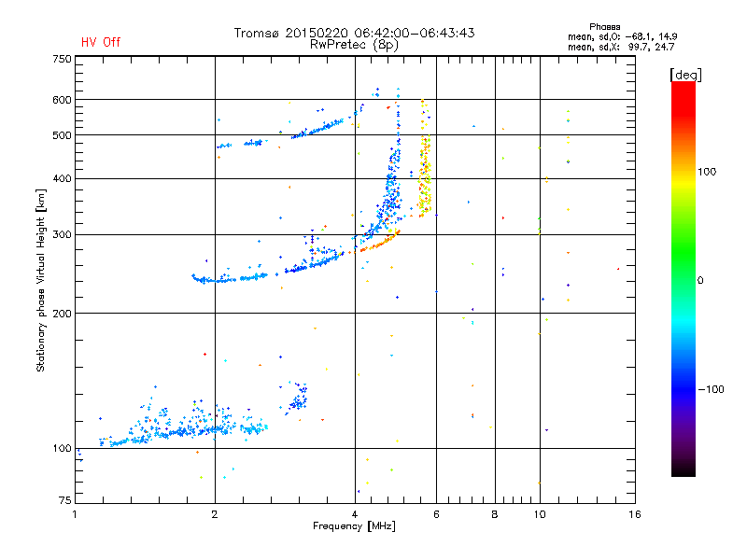Click the x-axis '16' tick label
Image resolution: width=747 pixels, height=560 pixels.
click(635, 514)
